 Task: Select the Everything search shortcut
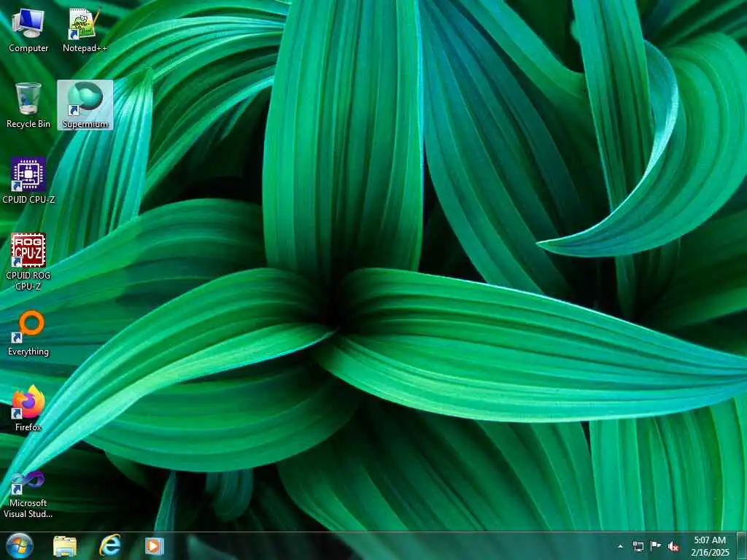click(x=28, y=333)
